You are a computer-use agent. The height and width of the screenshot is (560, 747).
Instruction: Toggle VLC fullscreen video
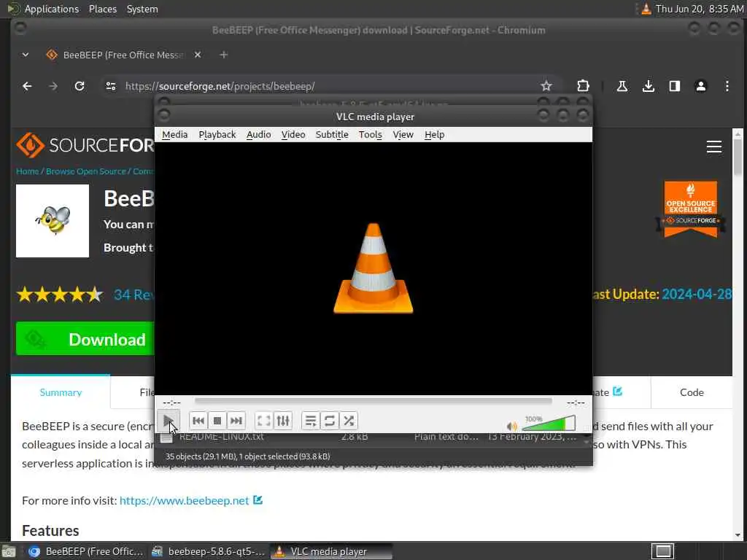point(264,421)
